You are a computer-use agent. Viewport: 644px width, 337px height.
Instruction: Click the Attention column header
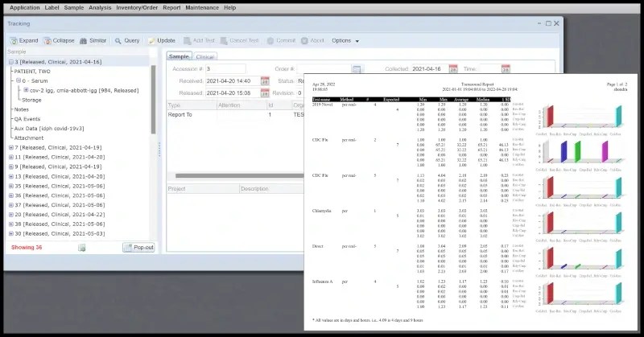[242, 105]
